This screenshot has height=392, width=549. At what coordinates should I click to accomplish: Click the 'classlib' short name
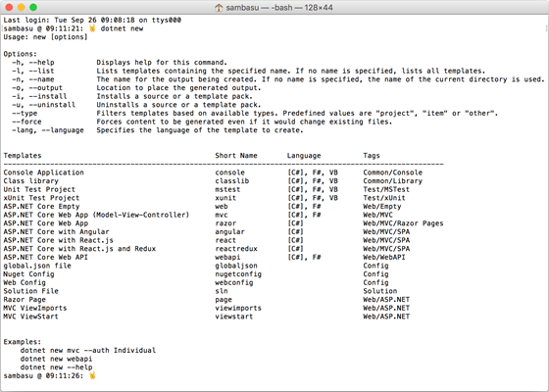[x=232, y=181]
